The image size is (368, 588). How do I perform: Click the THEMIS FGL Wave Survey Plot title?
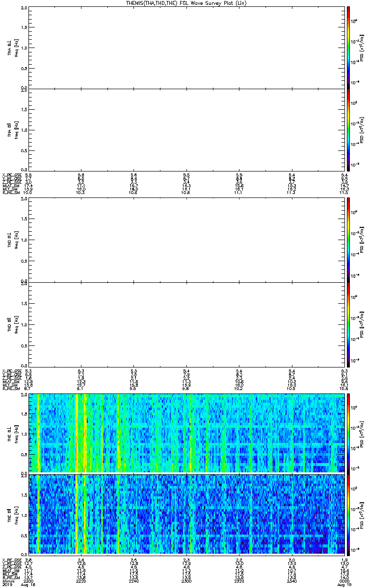185,3
